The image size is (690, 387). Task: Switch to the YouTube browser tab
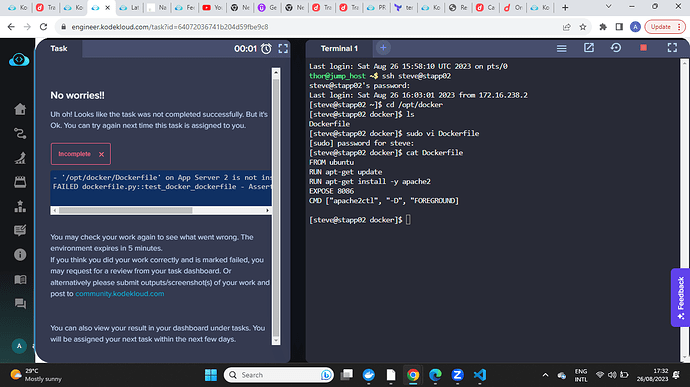212,7
